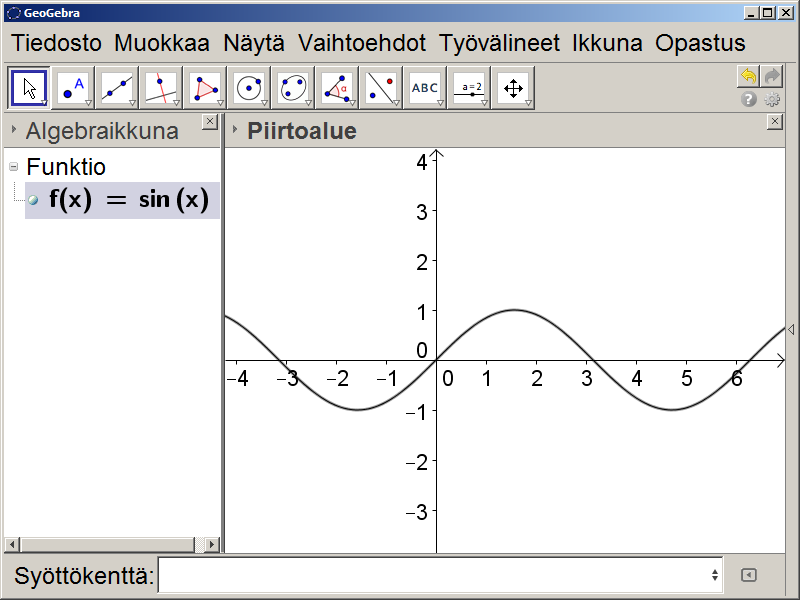Click the yellow Undo arrow

748,77
